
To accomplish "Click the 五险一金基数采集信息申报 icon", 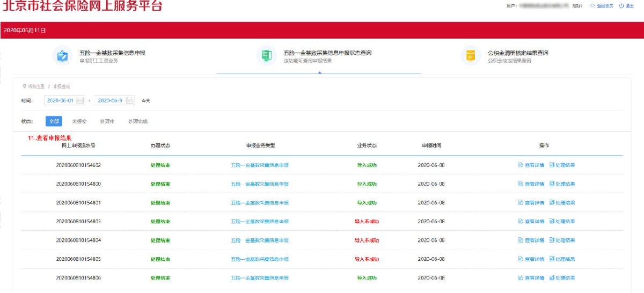I will [63, 56].
